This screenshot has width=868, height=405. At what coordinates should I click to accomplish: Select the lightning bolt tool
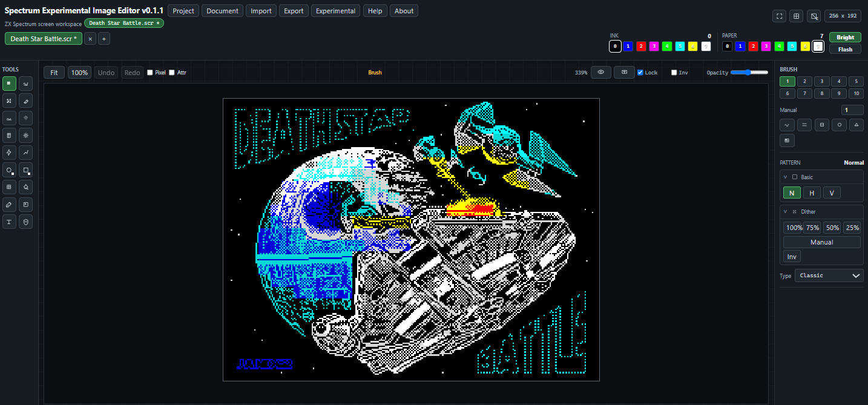pos(9,153)
